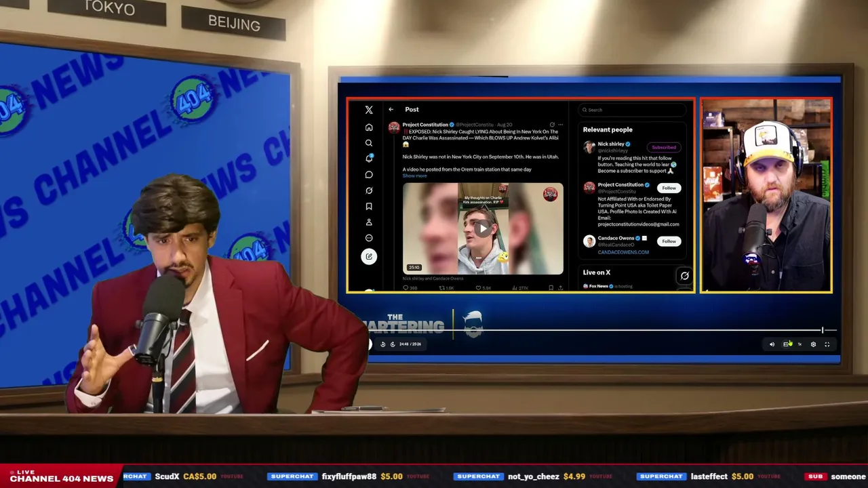The image size is (868, 488).
Task: Open video player settings gear
Action: pos(813,344)
